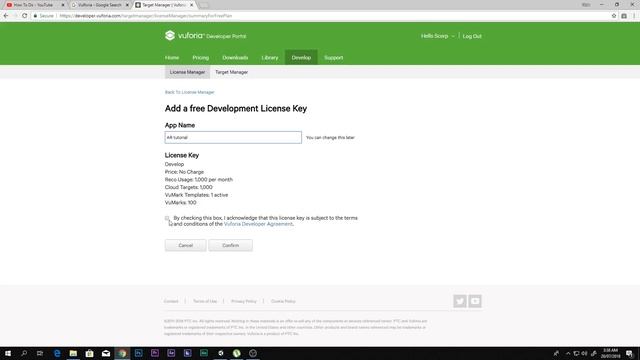
Task: Click the Cancel button
Action: coord(186,245)
